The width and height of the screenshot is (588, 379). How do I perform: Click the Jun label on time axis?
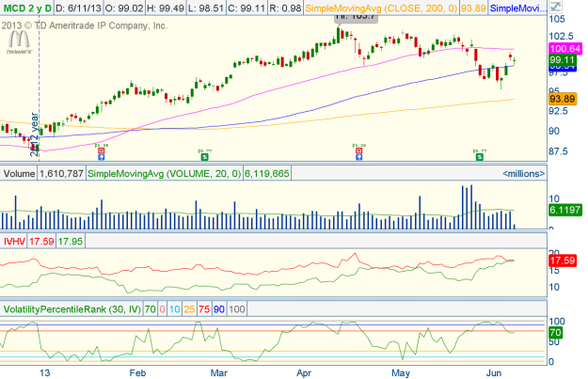(494, 373)
